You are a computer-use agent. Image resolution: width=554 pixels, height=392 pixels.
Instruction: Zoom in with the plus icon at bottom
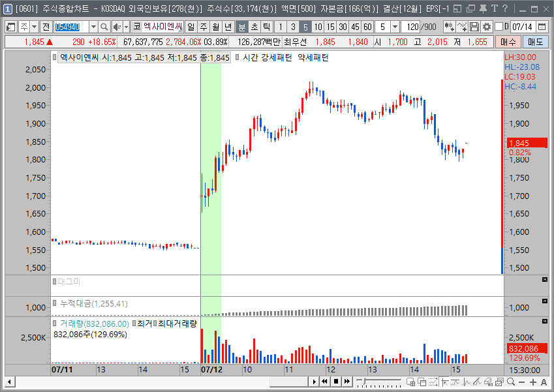point(533,382)
